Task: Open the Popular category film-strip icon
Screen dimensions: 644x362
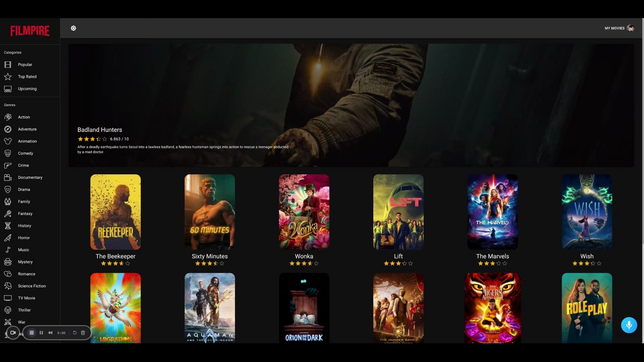Action: tap(8, 64)
